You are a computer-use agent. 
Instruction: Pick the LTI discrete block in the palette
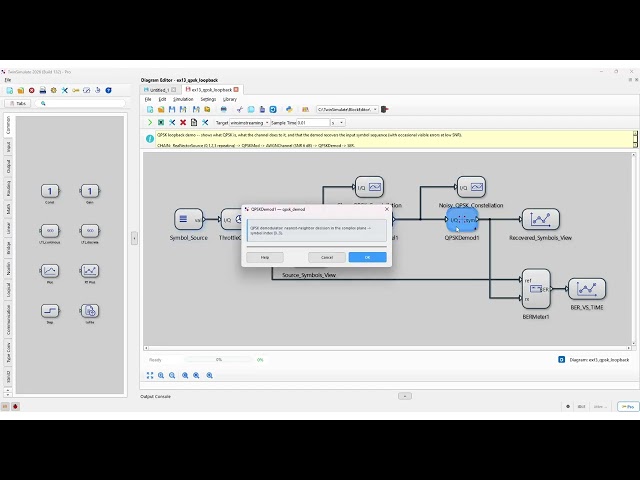pos(90,231)
